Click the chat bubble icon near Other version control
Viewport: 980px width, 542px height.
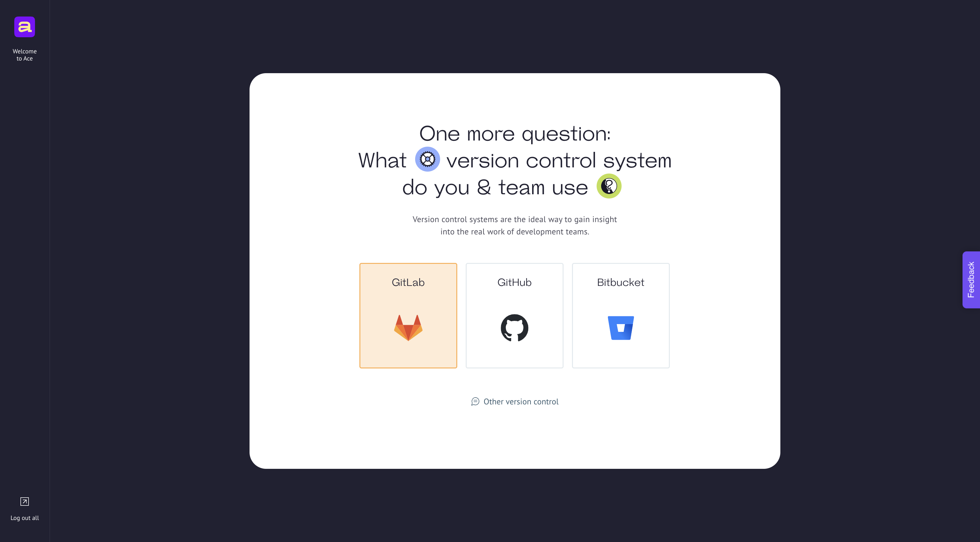[475, 401]
